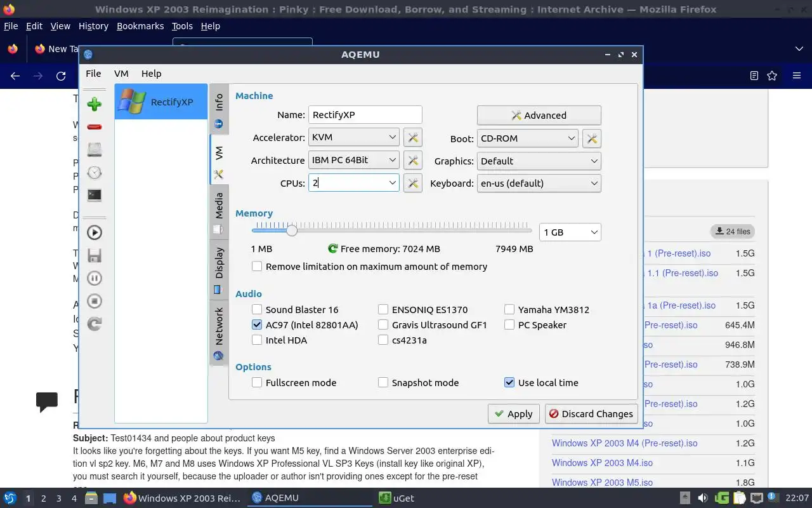Click the Advanced button
812x508 pixels.
(539, 116)
